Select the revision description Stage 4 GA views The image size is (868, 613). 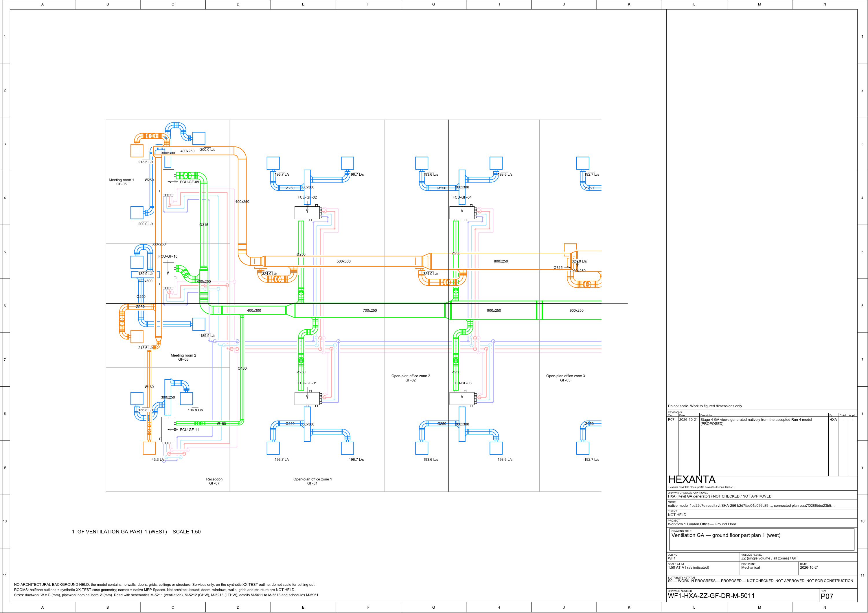pos(756,422)
